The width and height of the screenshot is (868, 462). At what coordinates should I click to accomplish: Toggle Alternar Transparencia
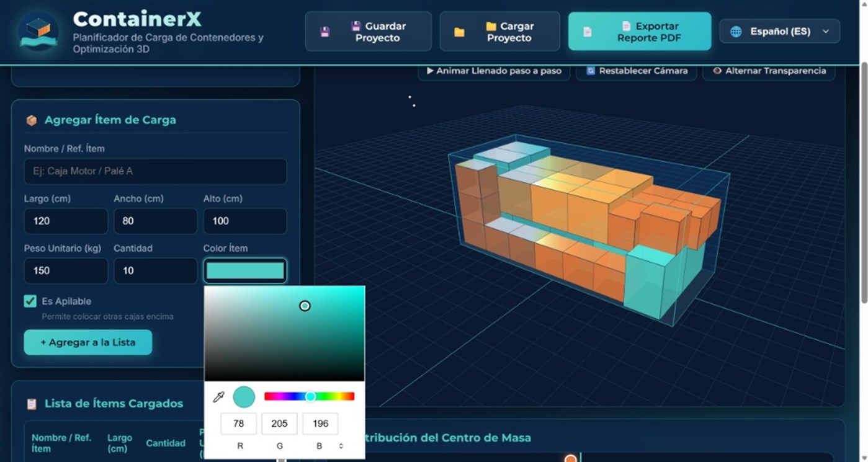(x=769, y=71)
